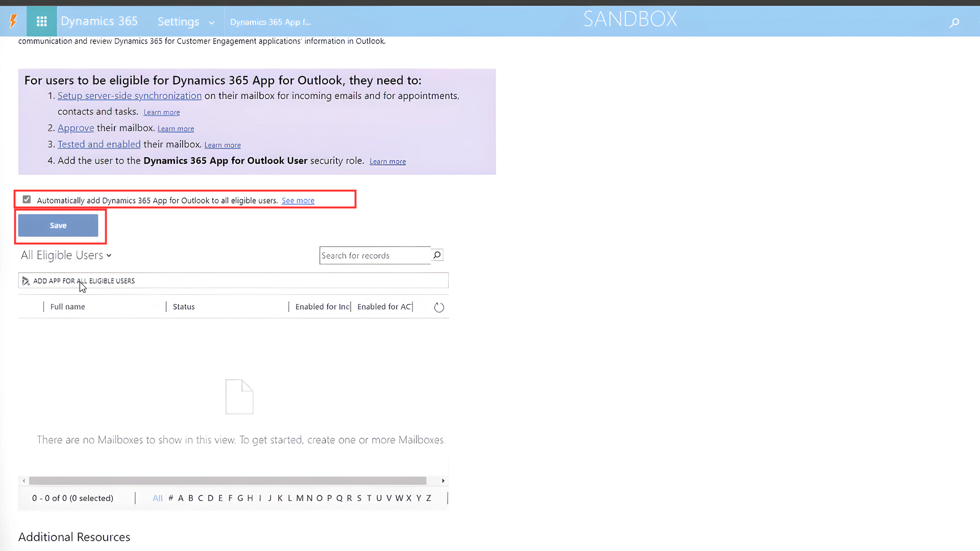The image size is (980, 551).
Task: Open See more link
Action: click(298, 201)
